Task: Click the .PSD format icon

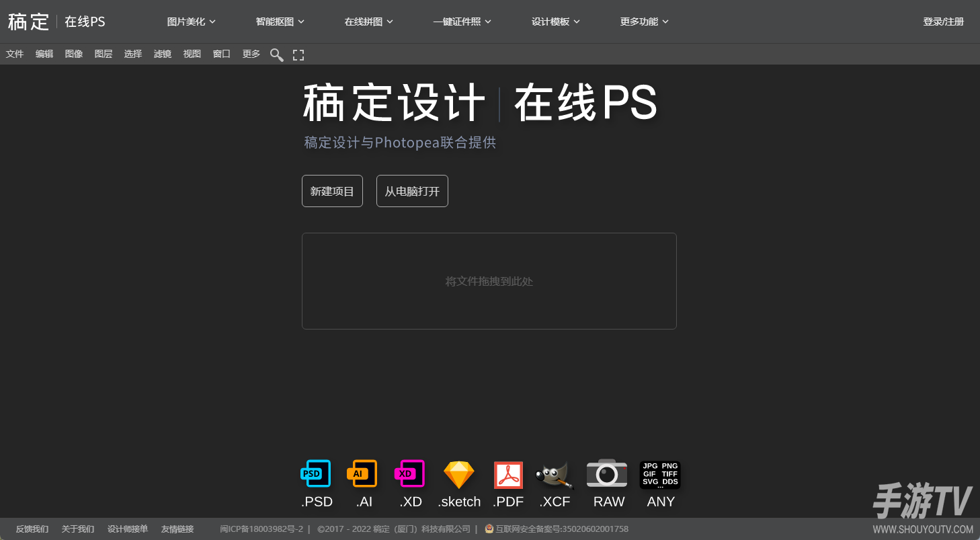Action: 316,474
